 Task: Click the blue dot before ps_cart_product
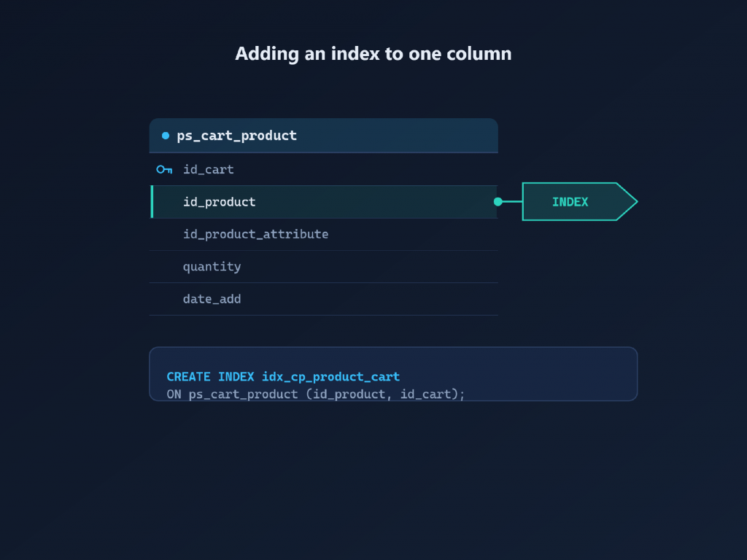166,136
